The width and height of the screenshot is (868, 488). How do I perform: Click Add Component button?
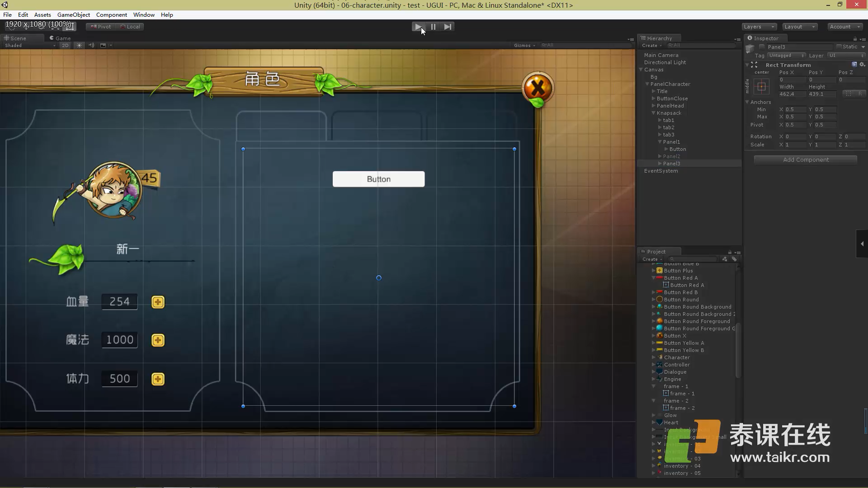tap(806, 160)
